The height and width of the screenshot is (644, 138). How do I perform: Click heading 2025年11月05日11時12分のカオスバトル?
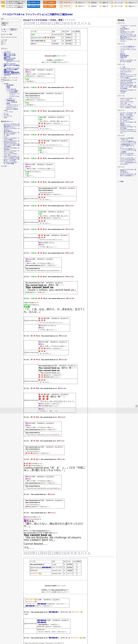coord(57,24)
